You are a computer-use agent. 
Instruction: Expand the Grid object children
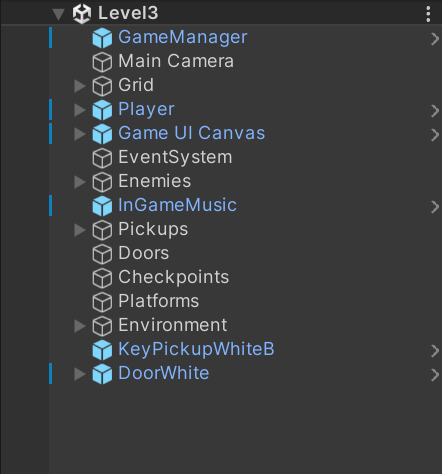(x=80, y=86)
